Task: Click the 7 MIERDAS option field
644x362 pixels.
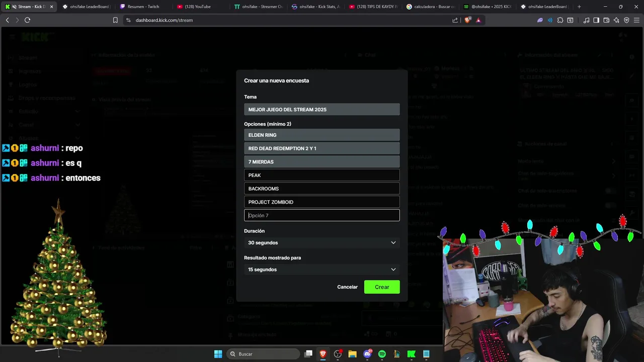Action: 322,162
